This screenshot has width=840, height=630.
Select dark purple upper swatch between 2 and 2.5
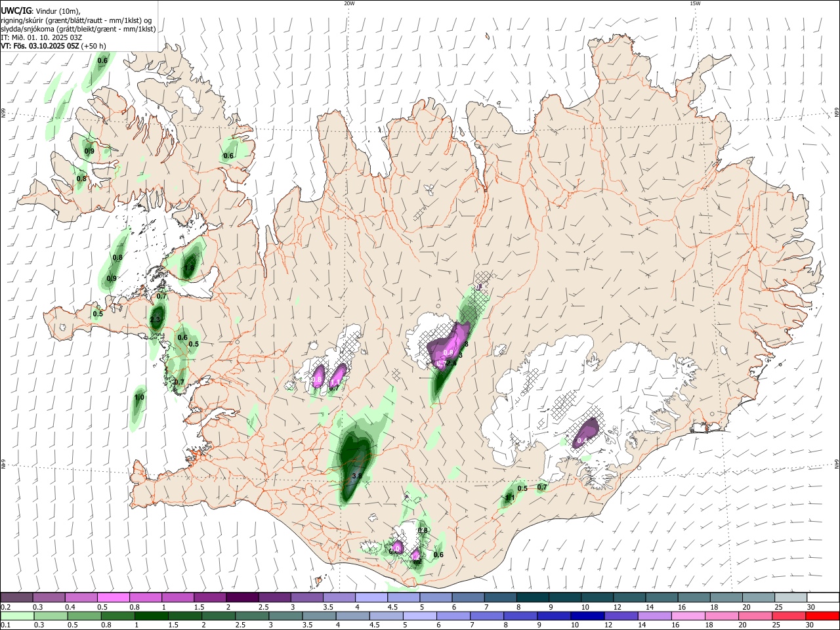pyautogui.click(x=242, y=597)
